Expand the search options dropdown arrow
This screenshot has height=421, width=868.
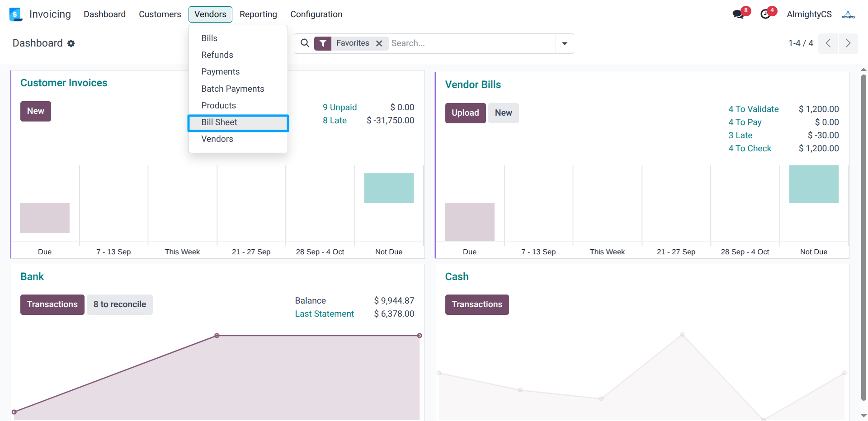click(565, 43)
